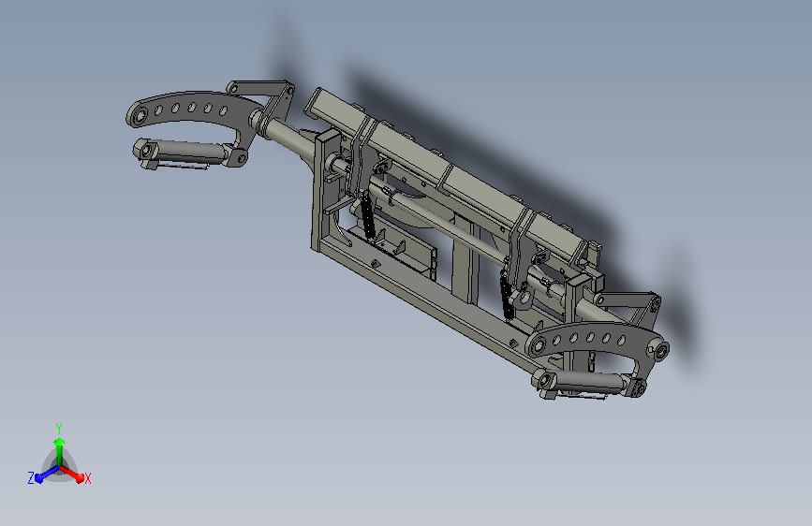Screen dimensions: 812x526
Task: Select the long rectangular top beam
Action: tap(446, 174)
